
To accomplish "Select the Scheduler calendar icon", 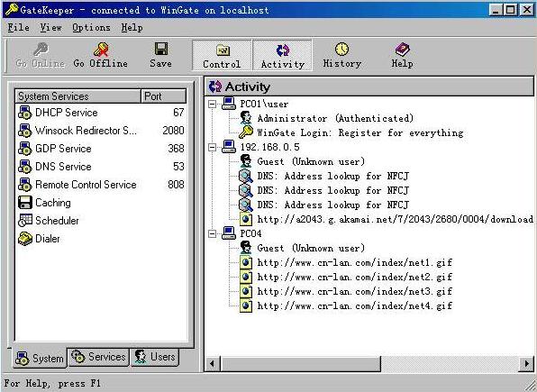I will point(25,220).
